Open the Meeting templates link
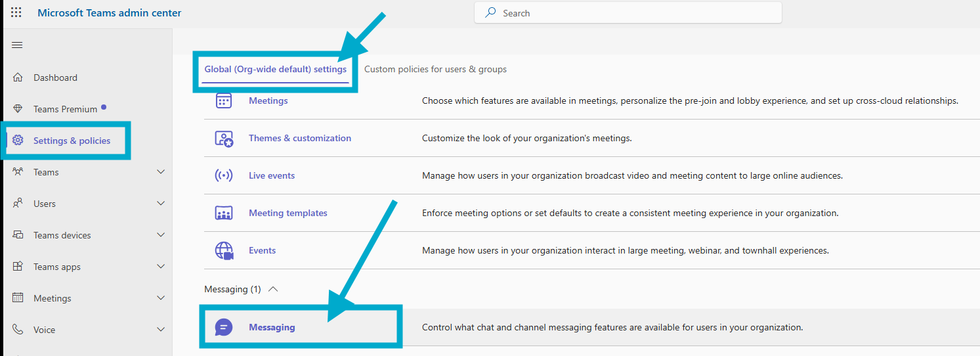Image resolution: width=980 pixels, height=356 pixels. 288,213
